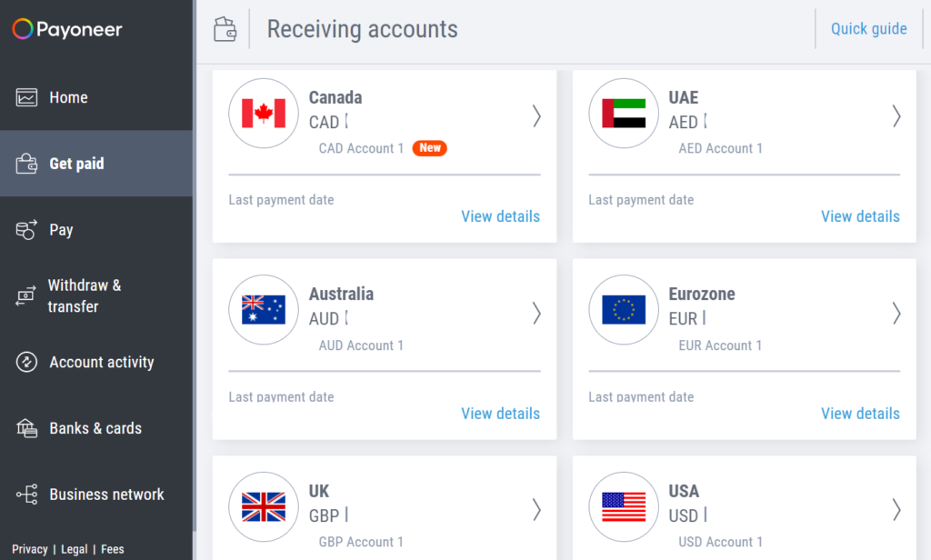The height and width of the screenshot is (560, 931).
Task: Click the Payoneer logo
Action: (x=66, y=29)
